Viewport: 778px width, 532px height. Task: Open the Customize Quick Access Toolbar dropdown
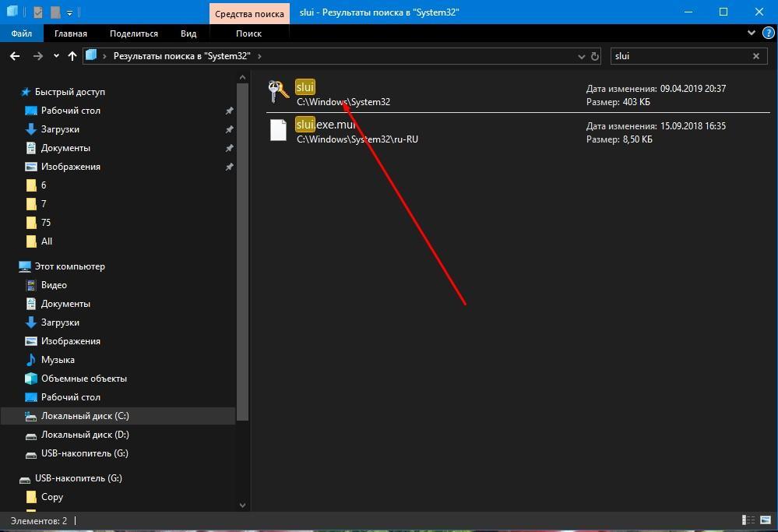69,12
